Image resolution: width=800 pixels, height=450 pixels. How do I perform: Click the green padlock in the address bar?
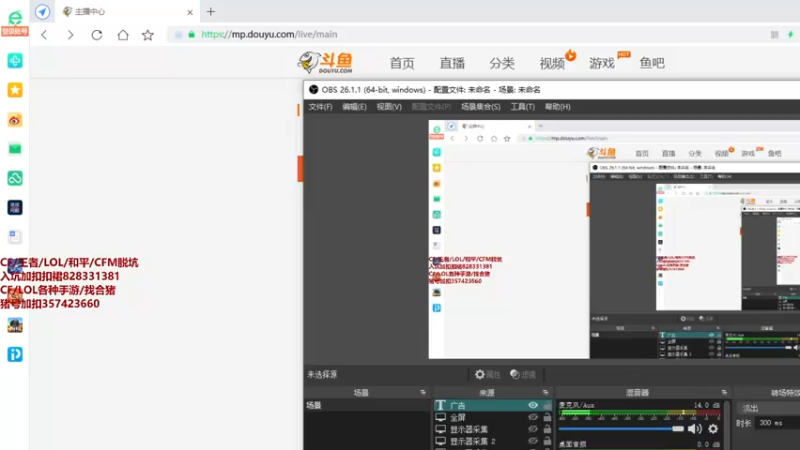pos(192,34)
